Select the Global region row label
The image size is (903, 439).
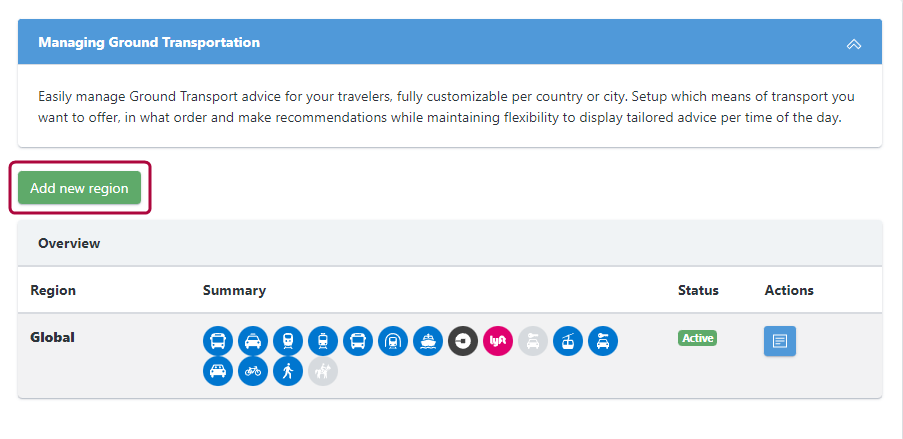[52, 337]
